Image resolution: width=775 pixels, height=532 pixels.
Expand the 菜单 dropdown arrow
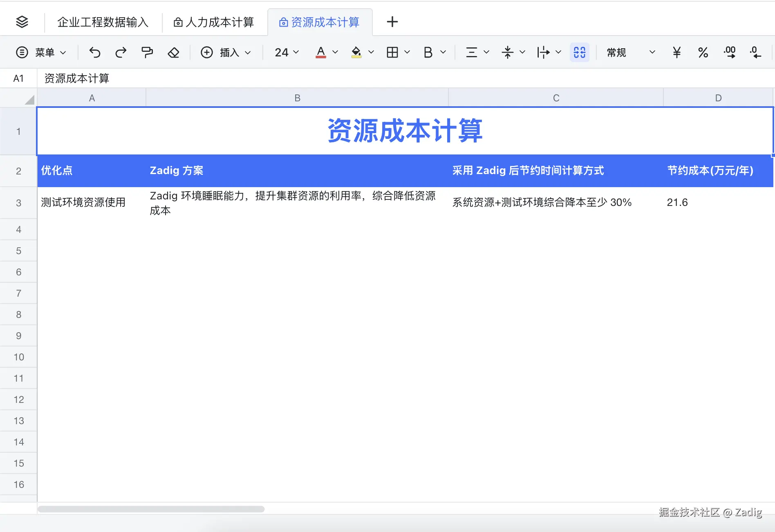(x=63, y=52)
